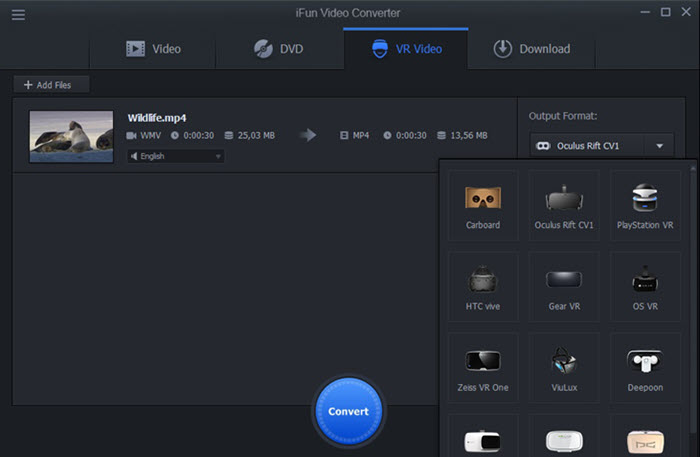This screenshot has height=457, width=700.
Task: Pick the OS VR headset
Action: click(x=645, y=287)
